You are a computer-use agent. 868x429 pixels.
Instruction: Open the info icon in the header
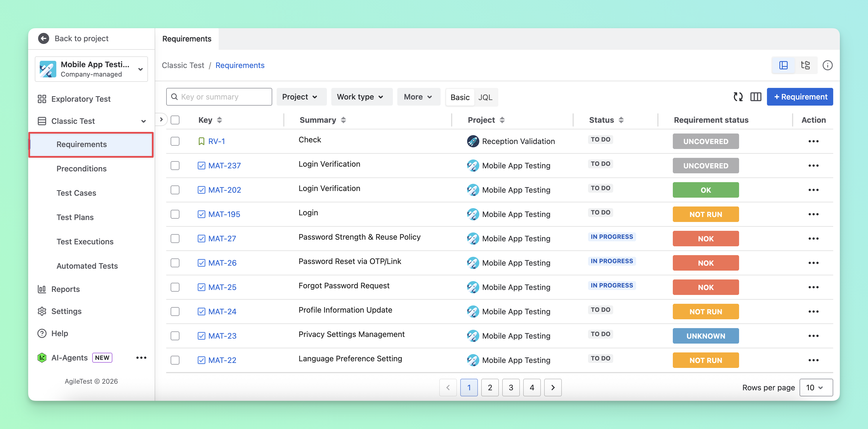click(827, 65)
